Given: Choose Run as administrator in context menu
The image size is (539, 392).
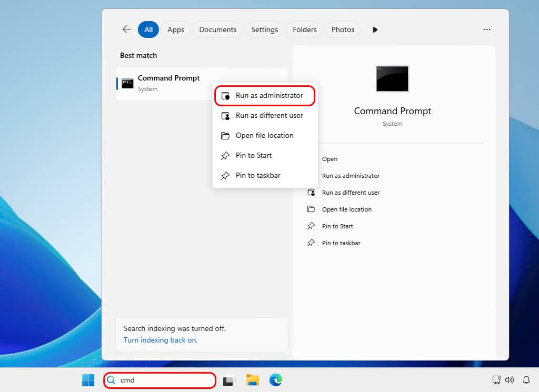Looking at the screenshot, I should point(265,96).
